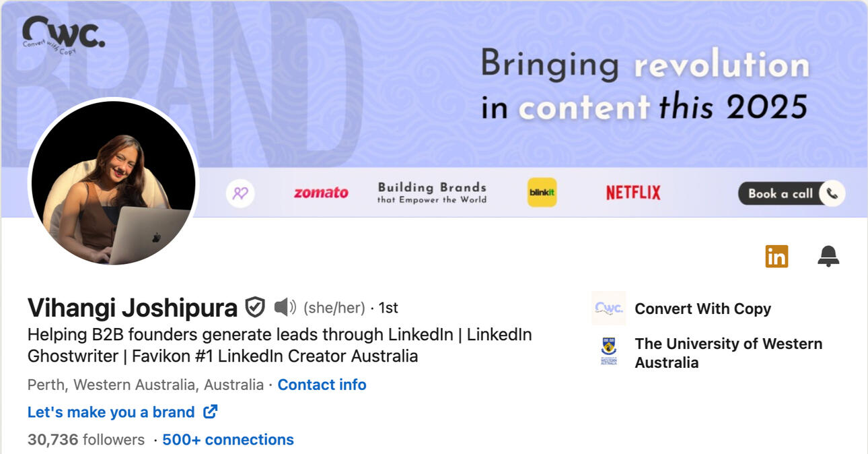Click the Convert With Copy company logo
The height and width of the screenshot is (454, 868).
608,309
